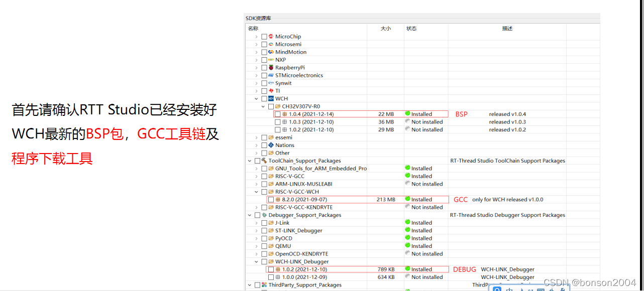The width and height of the screenshot is (644, 291).
Task: Click the green Installed dot for PyOCD
Action: (408, 238)
